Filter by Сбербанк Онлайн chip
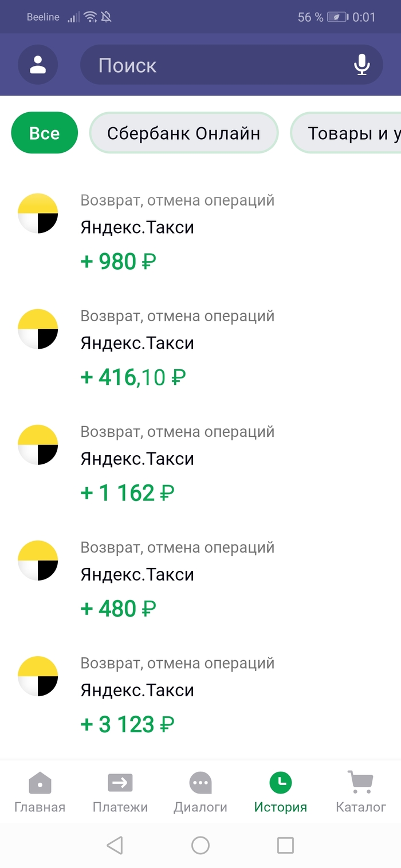 click(x=183, y=133)
